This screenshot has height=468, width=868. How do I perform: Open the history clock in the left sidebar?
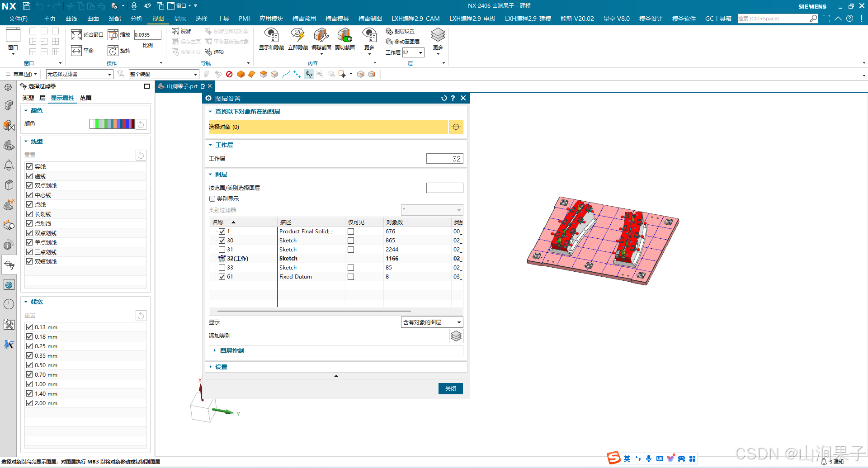tap(9, 304)
